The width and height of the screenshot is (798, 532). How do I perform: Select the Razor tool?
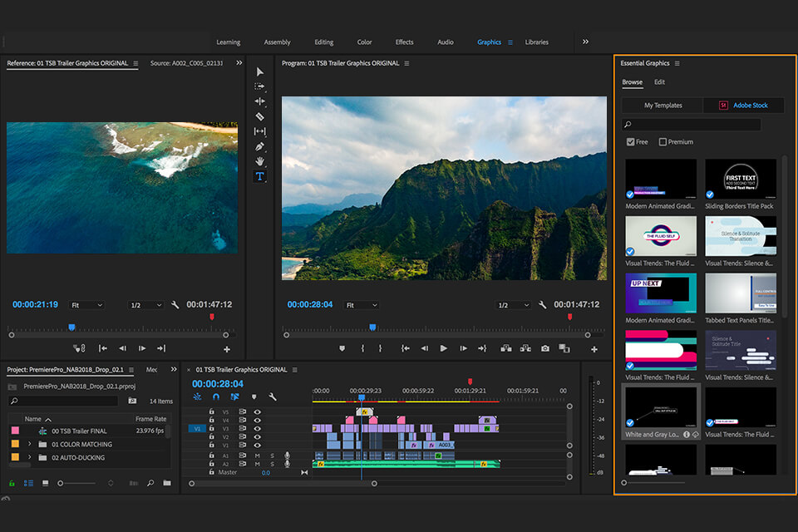259,117
